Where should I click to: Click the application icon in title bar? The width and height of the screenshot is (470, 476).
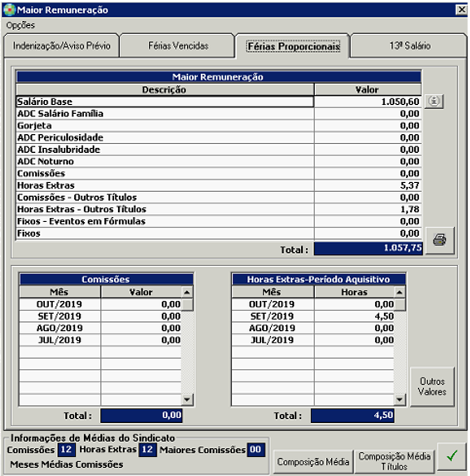click(10, 10)
